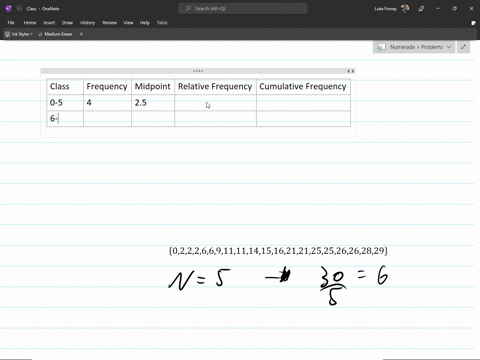
Task: Open the Review tab
Action: pos(109,23)
